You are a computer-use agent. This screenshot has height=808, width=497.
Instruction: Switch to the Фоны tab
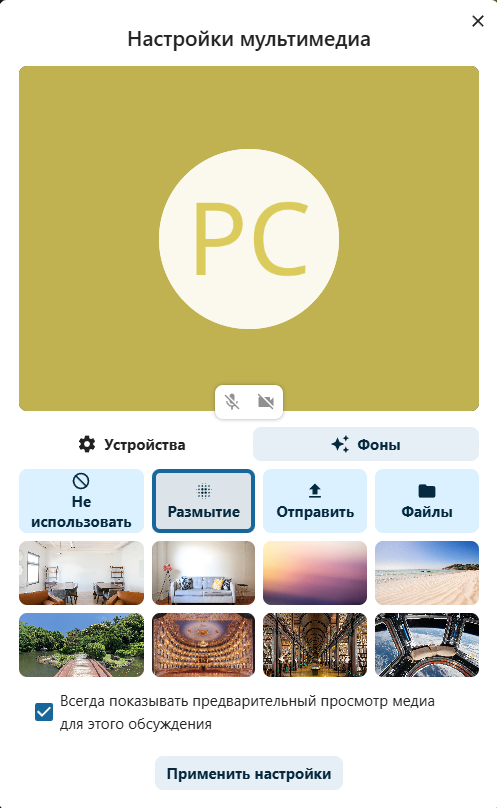click(366, 444)
